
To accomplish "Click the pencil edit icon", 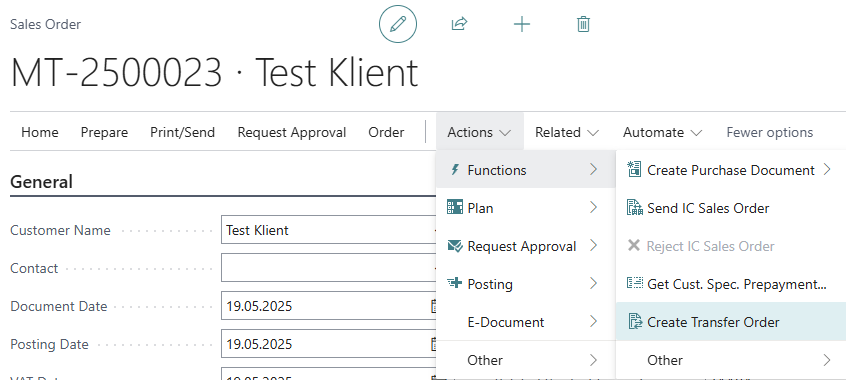I will (398, 24).
